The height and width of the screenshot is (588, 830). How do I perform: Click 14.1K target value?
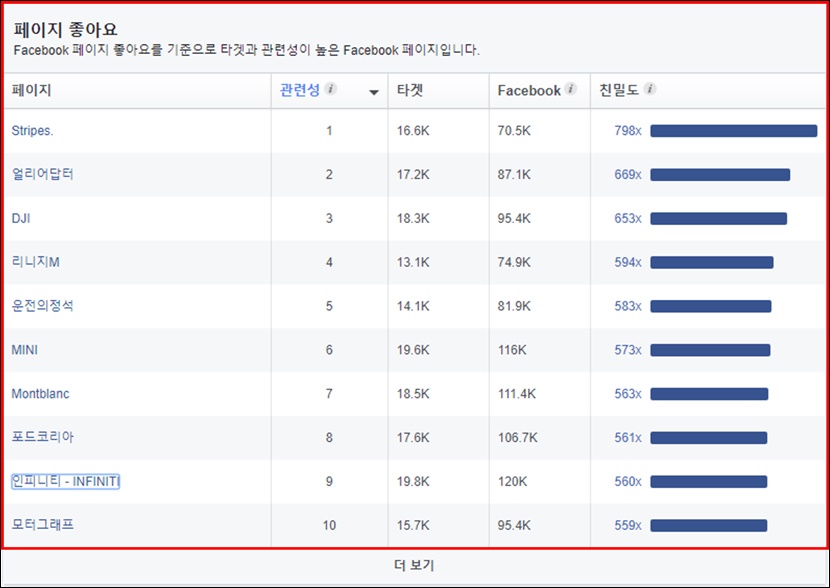(x=413, y=306)
